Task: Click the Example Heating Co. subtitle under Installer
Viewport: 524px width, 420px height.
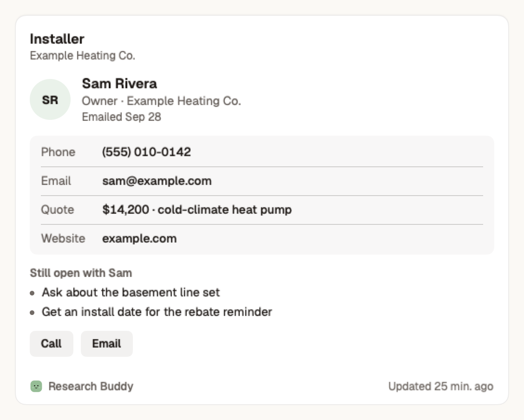Action: point(83,55)
